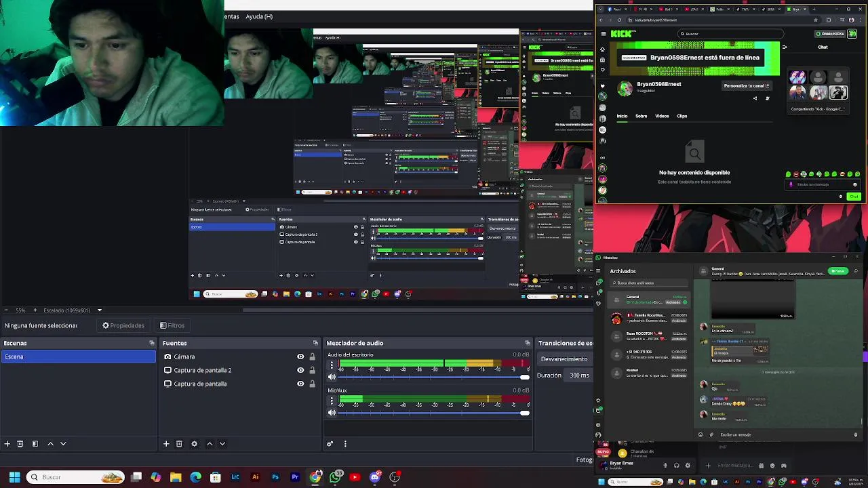The image size is (868, 488).
Task: Click Busca chats archivados search box
Action: 650,283
